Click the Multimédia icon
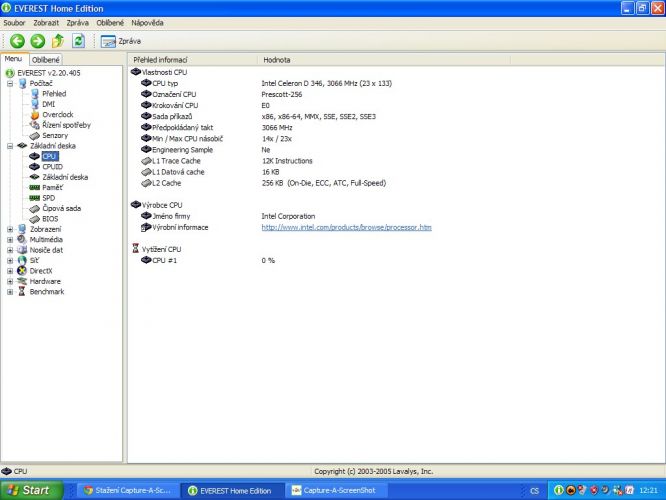Screen dimensions: 666x500 tap(22, 240)
